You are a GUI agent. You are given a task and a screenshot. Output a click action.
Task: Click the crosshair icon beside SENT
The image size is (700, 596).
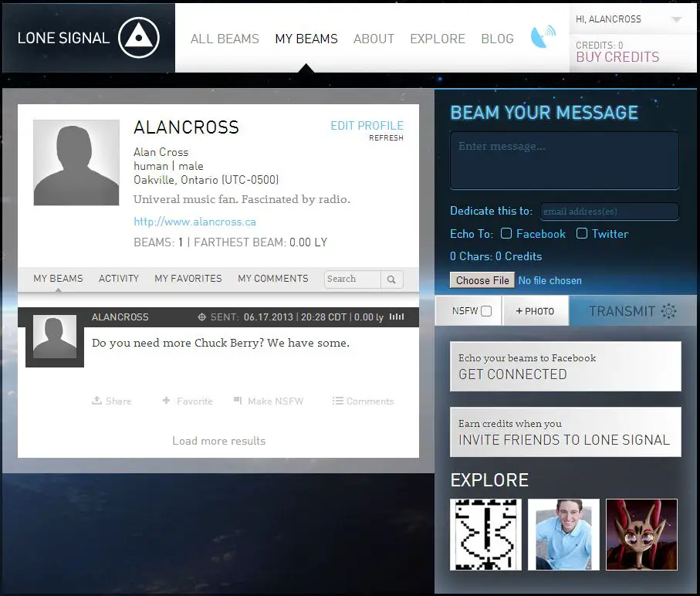[x=201, y=317]
